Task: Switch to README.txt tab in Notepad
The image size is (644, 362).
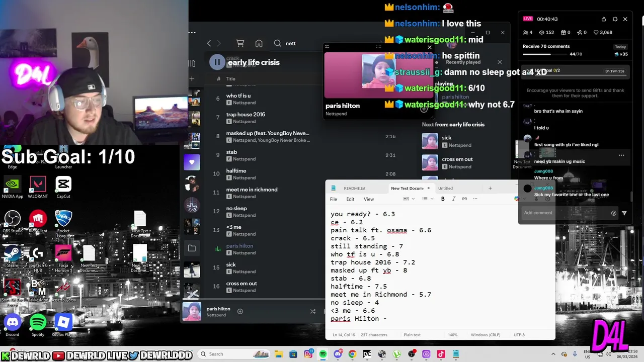Action: [x=355, y=188]
